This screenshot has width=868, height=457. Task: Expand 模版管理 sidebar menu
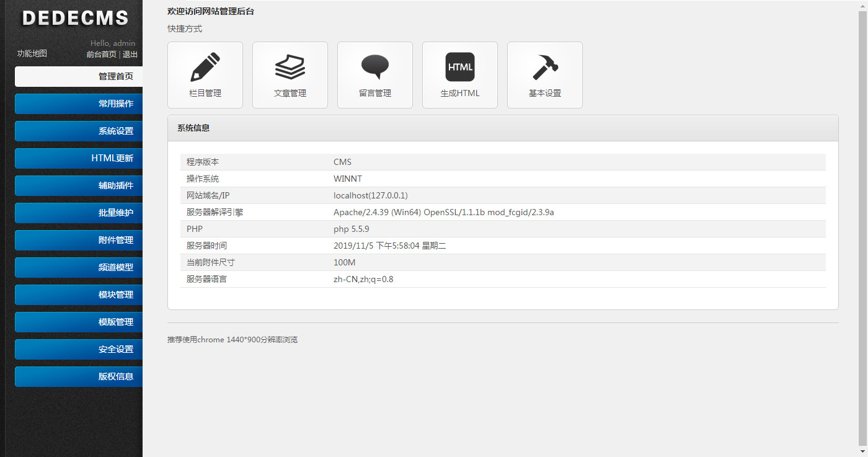click(x=79, y=322)
